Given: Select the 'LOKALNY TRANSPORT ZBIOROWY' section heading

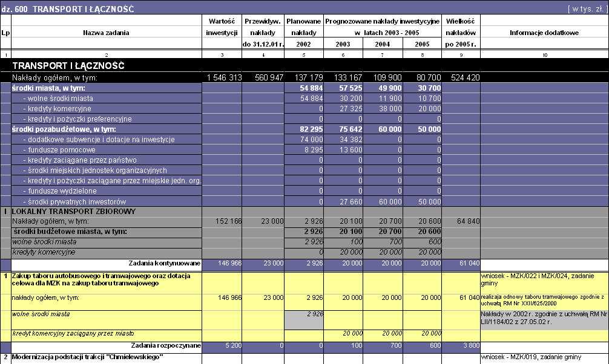Looking at the screenshot, I should (x=74, y=212).
